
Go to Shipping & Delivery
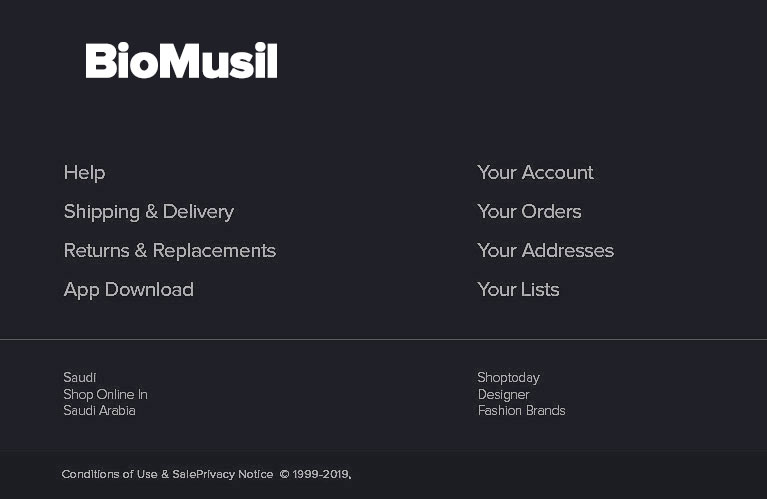pos(148,212)
